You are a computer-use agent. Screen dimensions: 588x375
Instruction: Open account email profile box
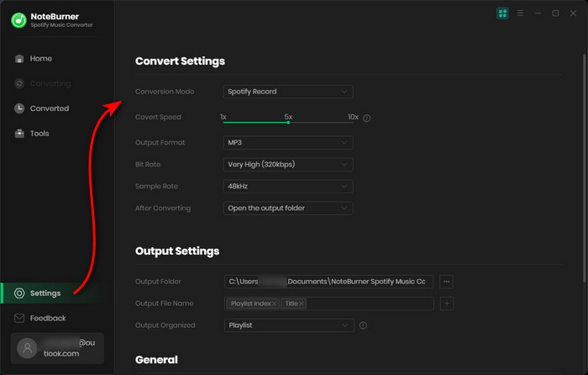click(57, 348)
